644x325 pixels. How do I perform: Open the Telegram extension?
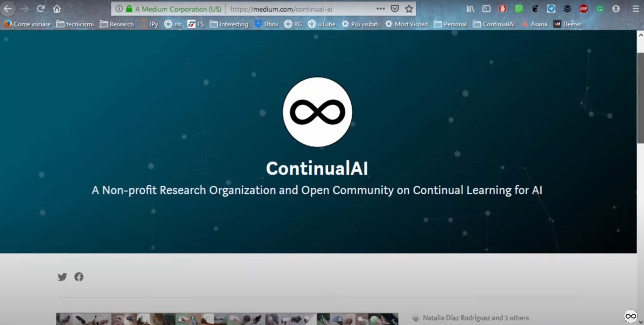551,9
